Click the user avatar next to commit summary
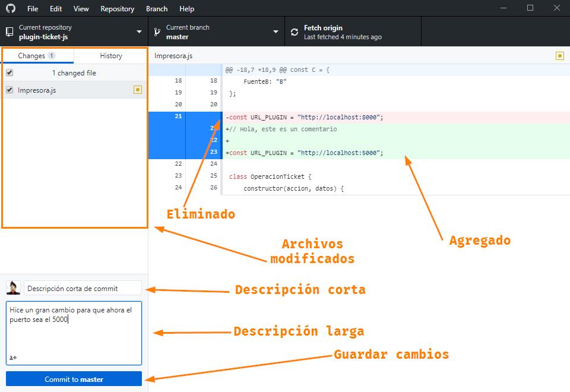Viewport: 570px width, 392px height. 13,288
